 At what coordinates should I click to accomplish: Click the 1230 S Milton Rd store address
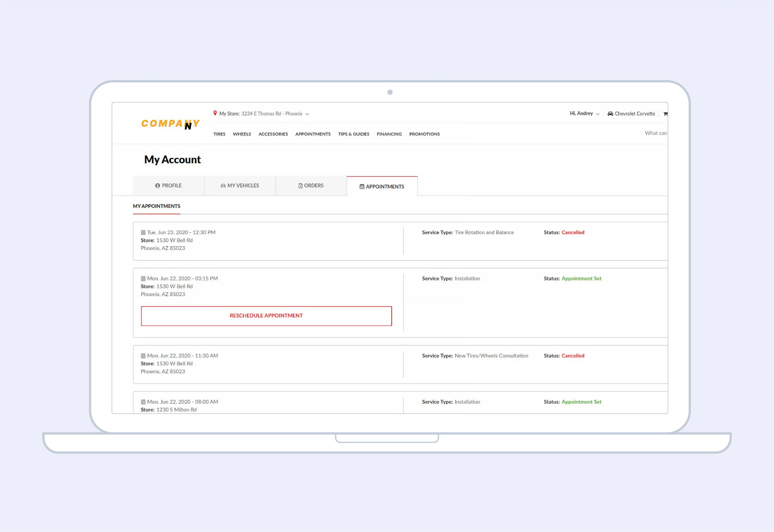[176, 410]
